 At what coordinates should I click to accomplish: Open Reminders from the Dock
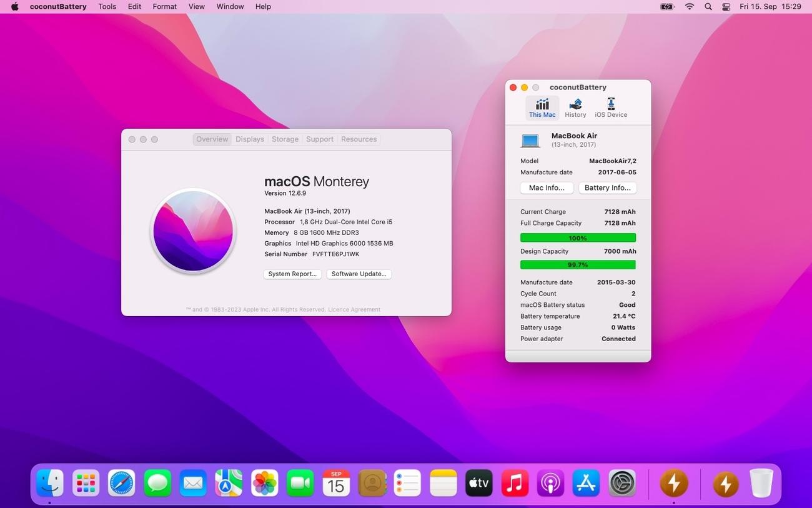pos(408,483)
